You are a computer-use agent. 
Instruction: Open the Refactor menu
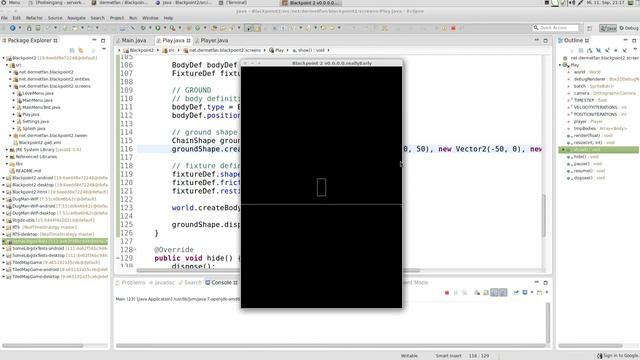(x=34, y=18)
